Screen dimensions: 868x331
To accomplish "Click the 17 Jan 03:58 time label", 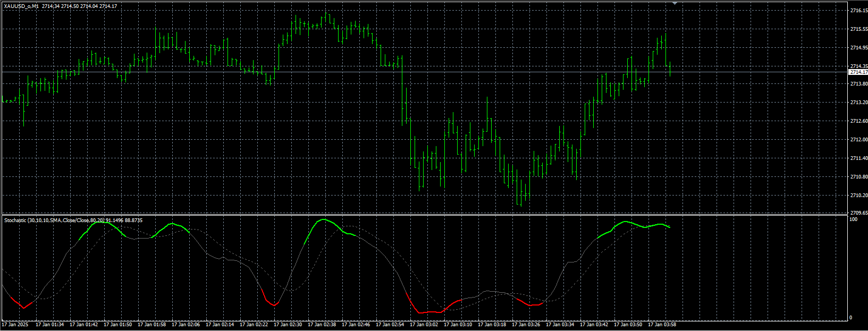I will [662, 324].
